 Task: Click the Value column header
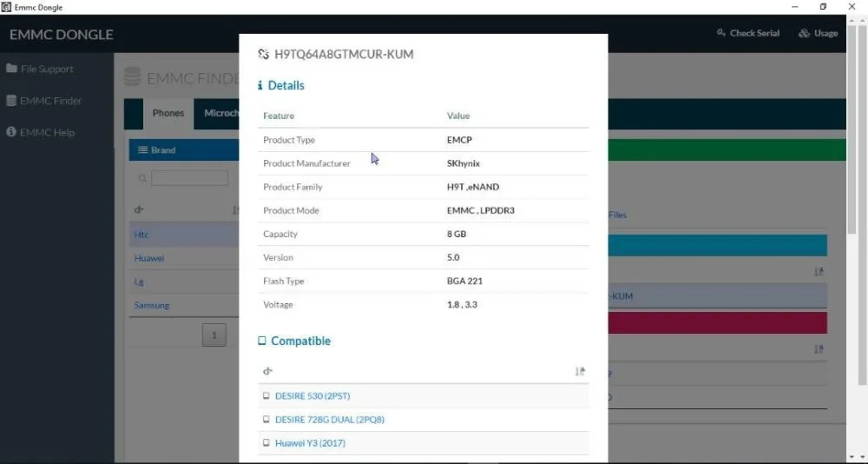(x=458, y=116)
